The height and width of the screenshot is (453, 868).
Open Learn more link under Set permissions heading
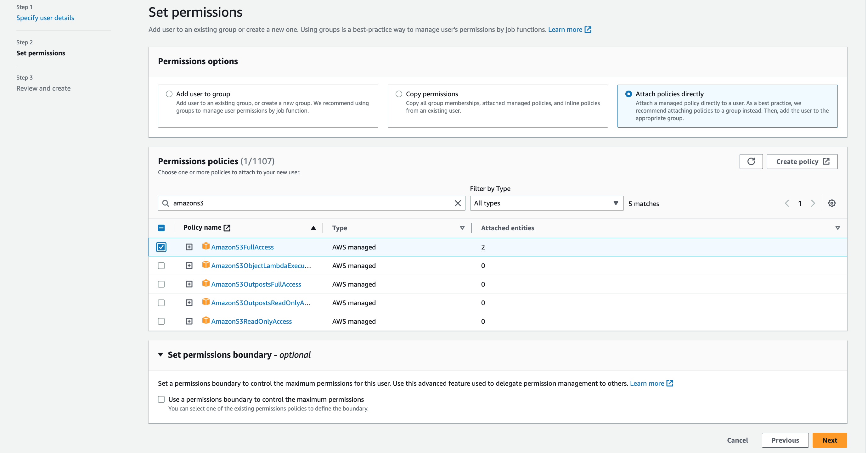click(565, 29)
